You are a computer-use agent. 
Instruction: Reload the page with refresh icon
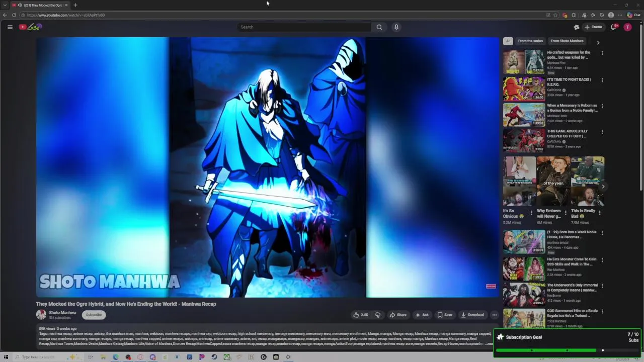tap(14, 15)
